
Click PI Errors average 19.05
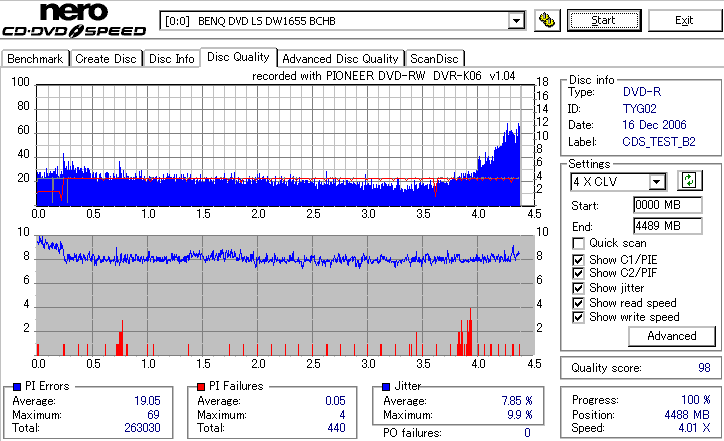[147, 401]
